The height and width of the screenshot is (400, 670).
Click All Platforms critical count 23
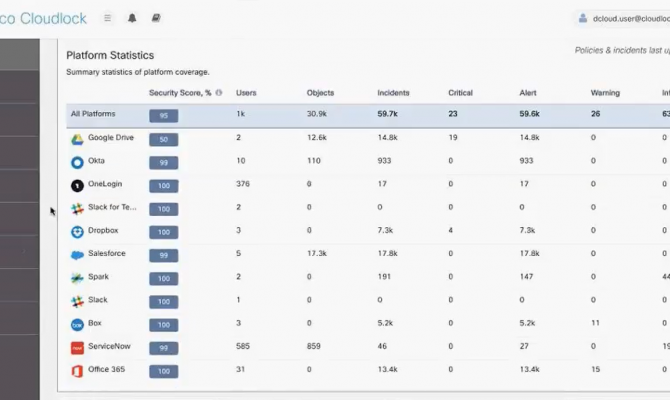[x=453, y=114]
